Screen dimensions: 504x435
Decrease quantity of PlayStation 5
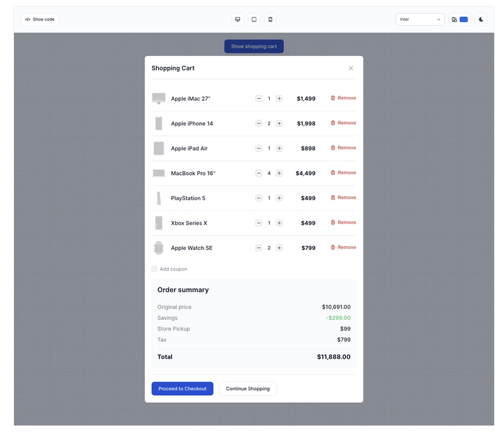[259, 198]
